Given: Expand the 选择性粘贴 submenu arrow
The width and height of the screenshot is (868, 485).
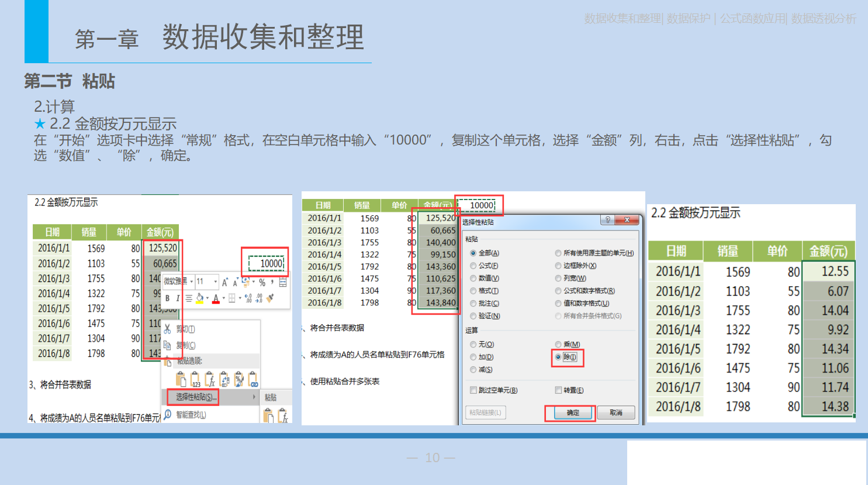Looking at the screenshot, I should [254, 397].
